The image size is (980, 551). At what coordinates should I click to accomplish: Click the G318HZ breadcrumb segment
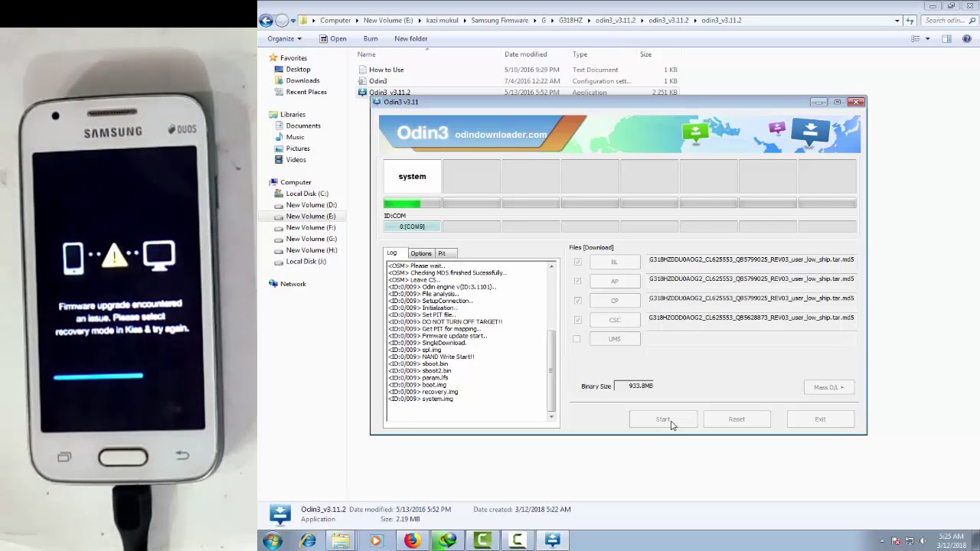tap(570, 21)
